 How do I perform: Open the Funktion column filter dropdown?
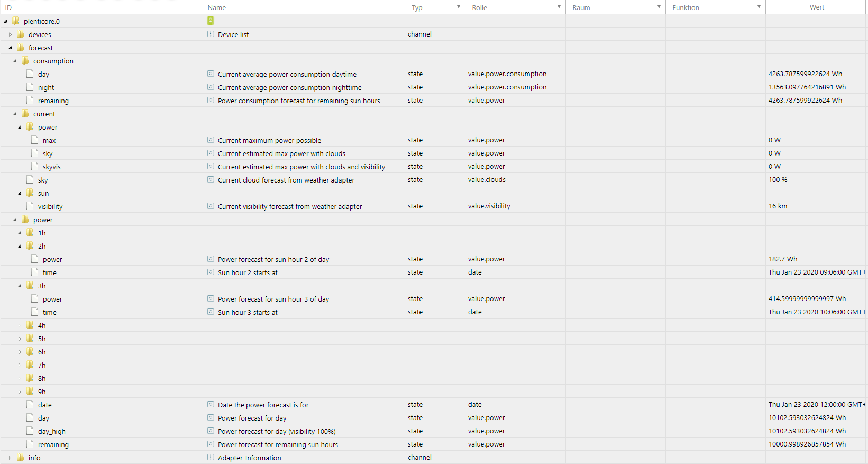pos(759,7)
